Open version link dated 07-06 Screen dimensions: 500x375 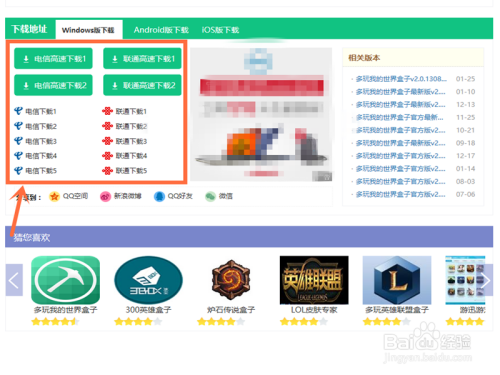click(x=400, y=194)
